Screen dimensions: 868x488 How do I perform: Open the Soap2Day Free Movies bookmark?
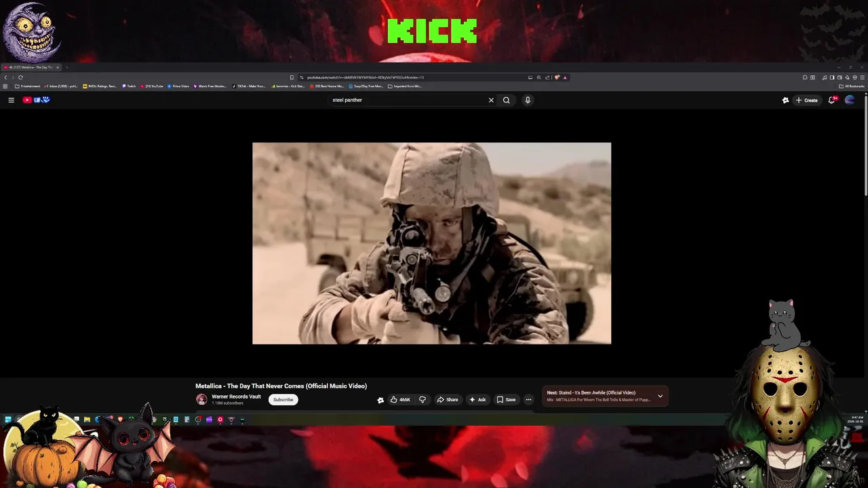(366, 86)
